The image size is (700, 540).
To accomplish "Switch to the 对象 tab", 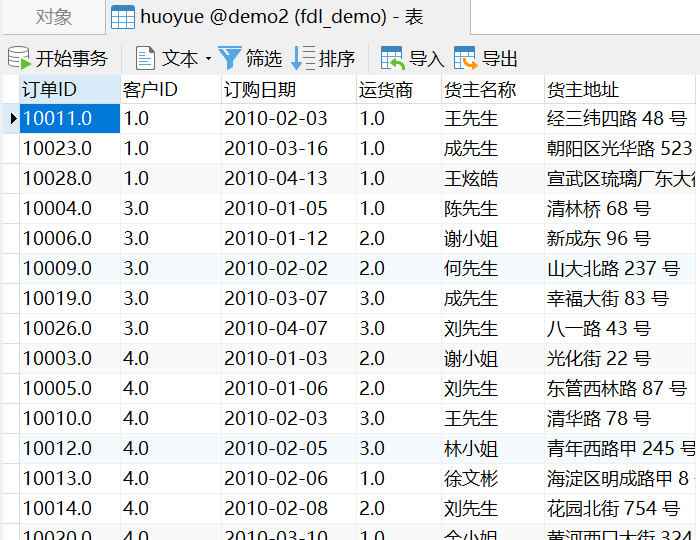I will pos(54,17).
